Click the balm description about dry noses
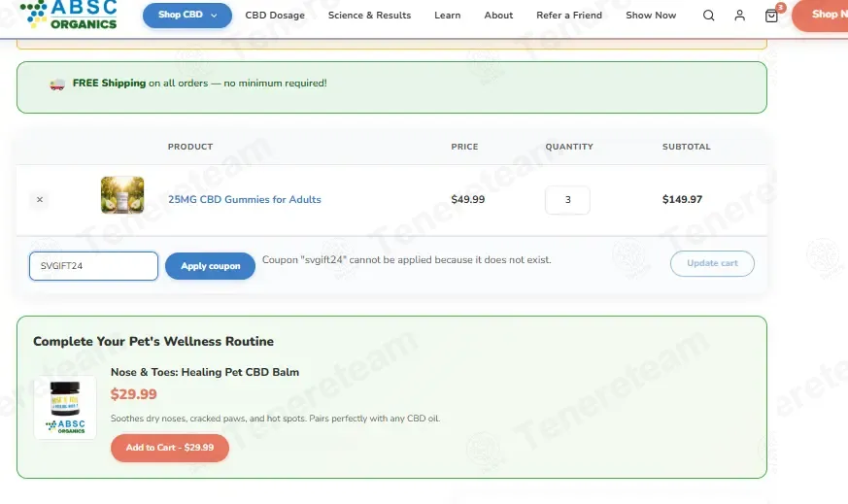848x504 pixels. pos(275,419)
